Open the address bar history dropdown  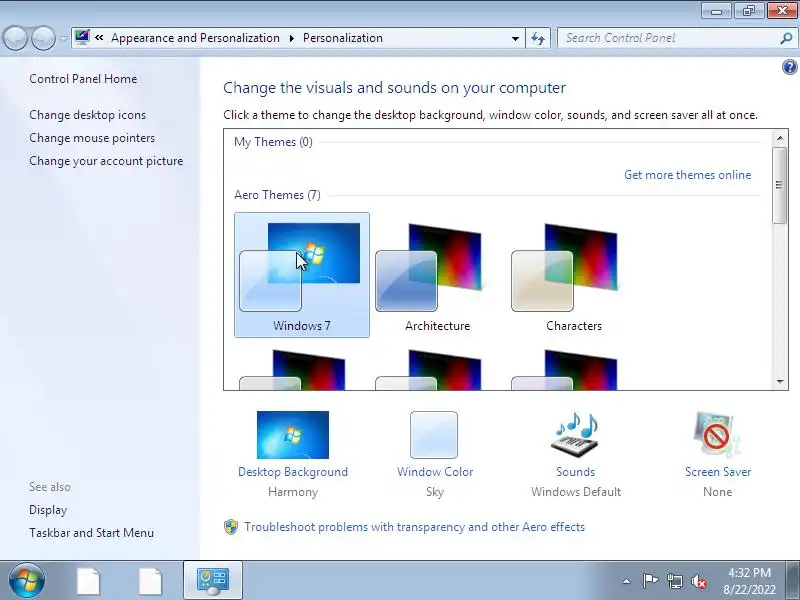pos(515,39)
